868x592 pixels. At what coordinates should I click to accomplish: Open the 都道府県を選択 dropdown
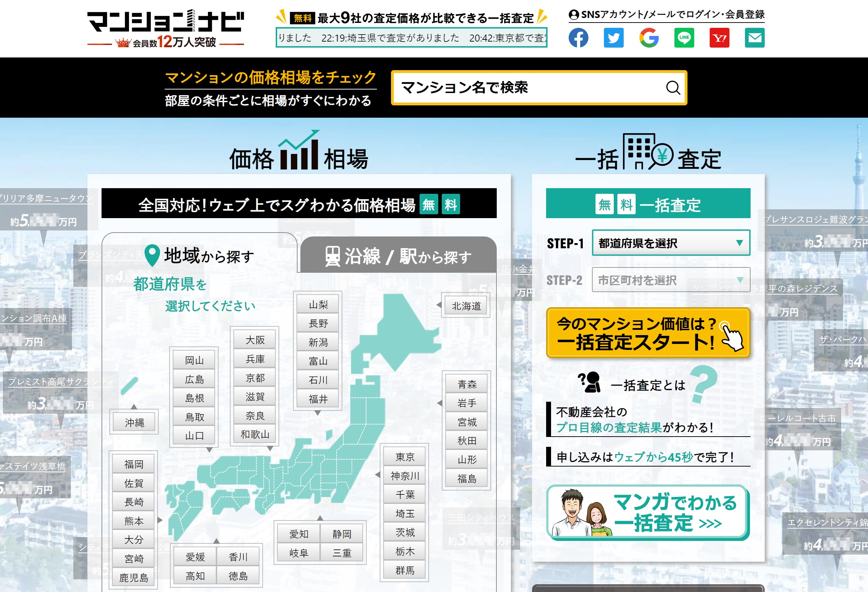(671, 243)
